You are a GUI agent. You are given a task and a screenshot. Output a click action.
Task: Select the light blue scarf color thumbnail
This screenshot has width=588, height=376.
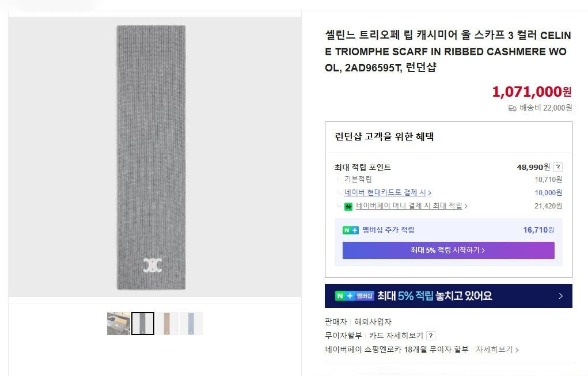pos(191,324)
